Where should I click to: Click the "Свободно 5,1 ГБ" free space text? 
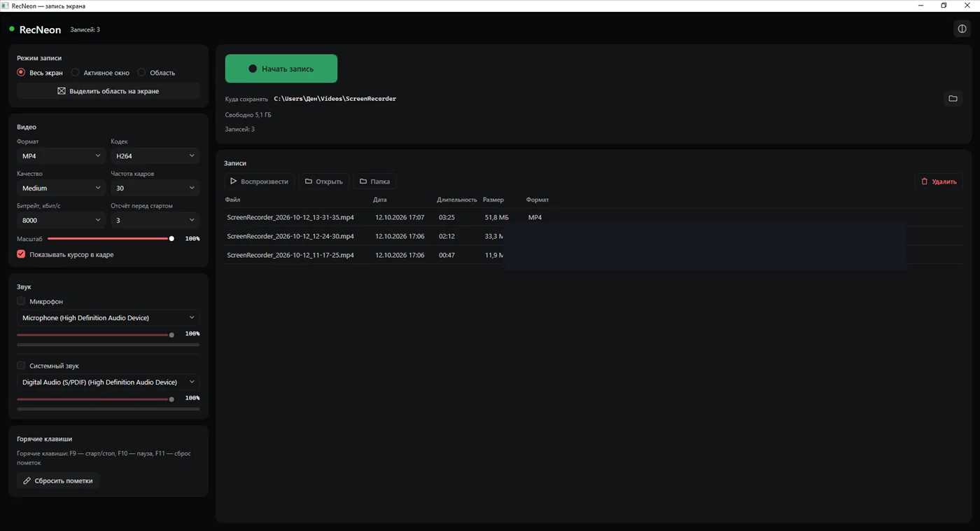248,115
